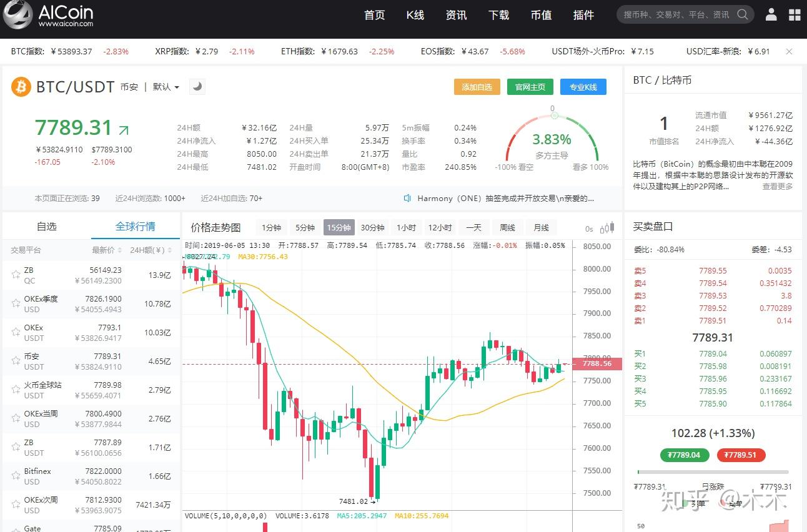The width and height of the screenshot is (807, 532).
Task: Select the 5分钟 chart interval
Action: [x=305, y=227]
